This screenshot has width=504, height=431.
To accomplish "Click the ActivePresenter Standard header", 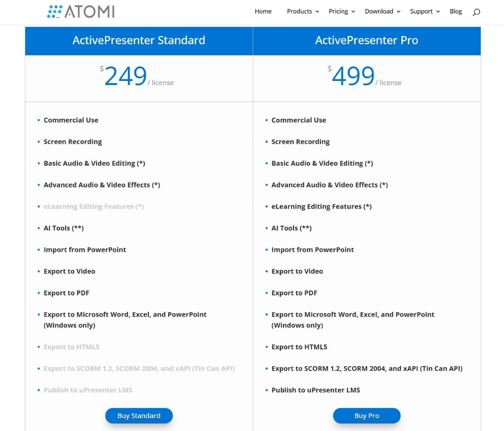I will 139,40.
